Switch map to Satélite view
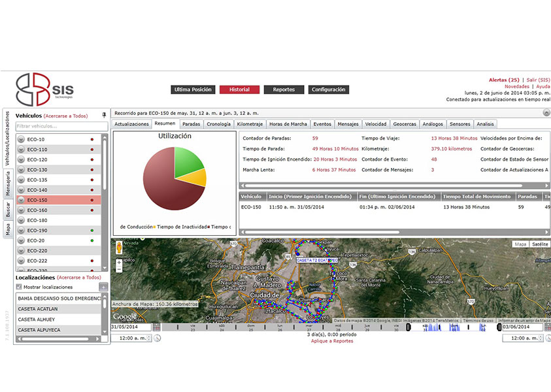Screen dimensions: 551x392 (539, 244)
